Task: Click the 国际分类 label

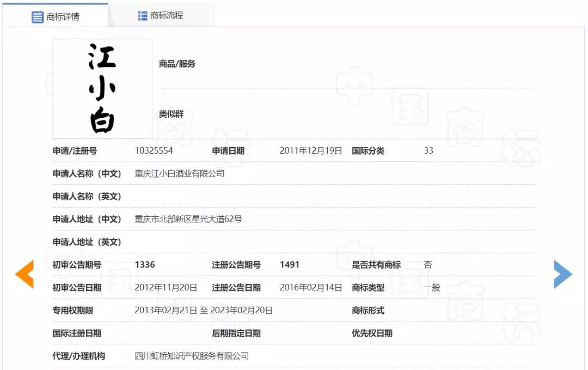Action: [368, 151]
